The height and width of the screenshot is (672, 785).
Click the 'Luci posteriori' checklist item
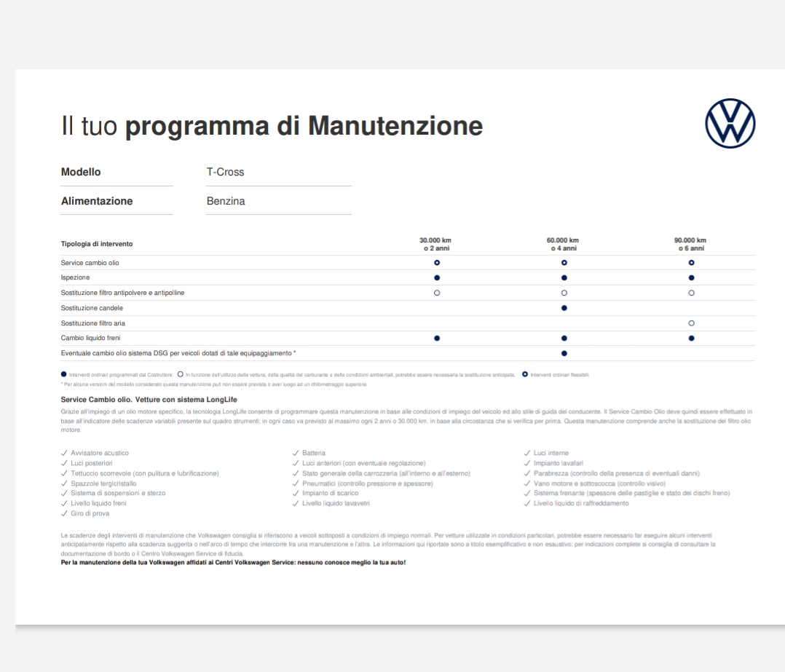pyautogui.click(x=92, y=463)
